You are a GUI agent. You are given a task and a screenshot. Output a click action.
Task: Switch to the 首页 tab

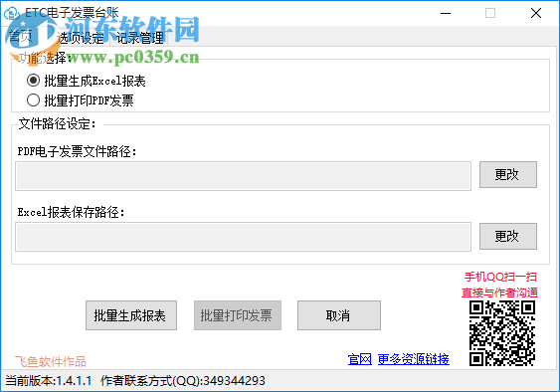(x=21, y=37)
